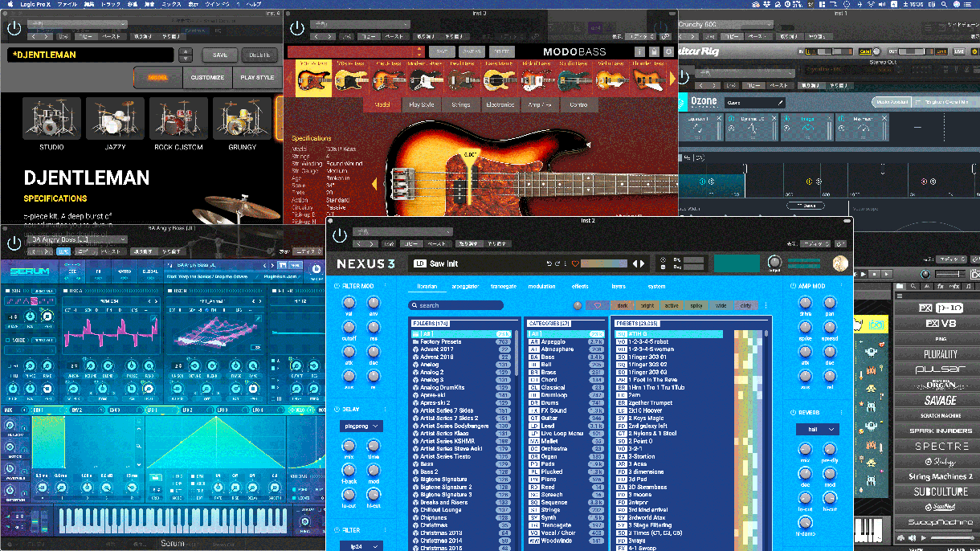Viewport: 980px width, 551px height.
Task: Click the SUBCULTURE instrument logo
Action: [940, 492]
